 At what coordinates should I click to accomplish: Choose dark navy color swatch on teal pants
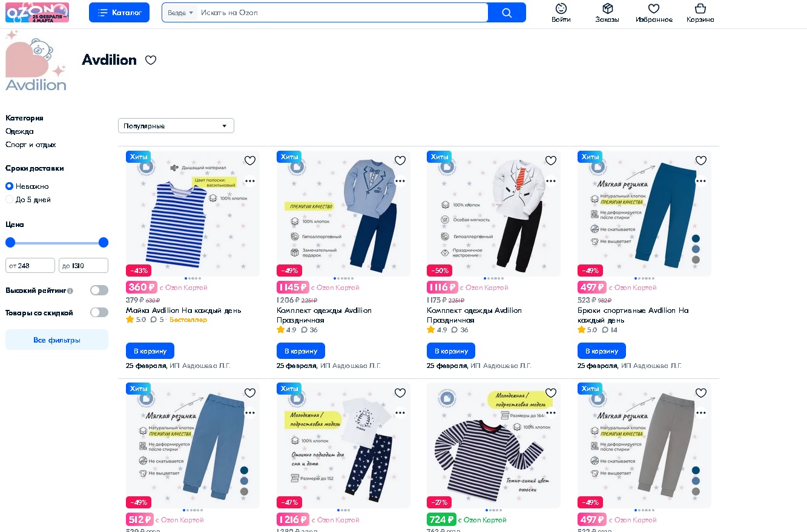click(x=696, y=238)
